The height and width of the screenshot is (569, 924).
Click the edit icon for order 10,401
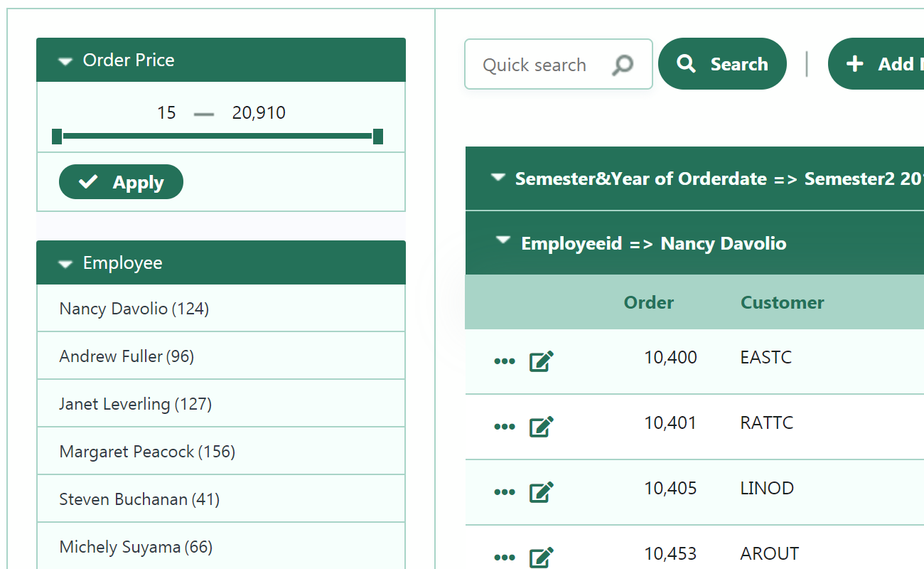pos(541,427)
